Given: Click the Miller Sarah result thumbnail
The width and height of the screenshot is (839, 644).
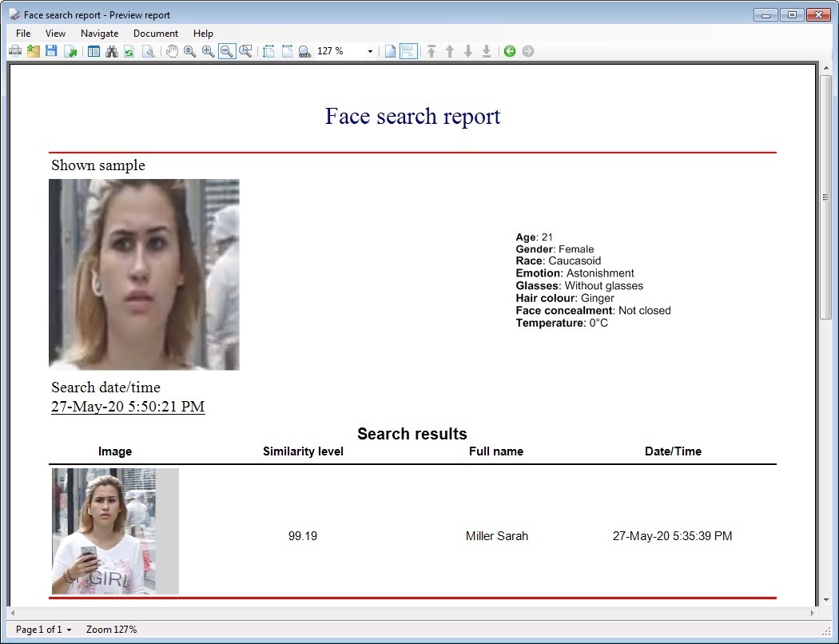Looking at the screenshot, I should (115, 531).
